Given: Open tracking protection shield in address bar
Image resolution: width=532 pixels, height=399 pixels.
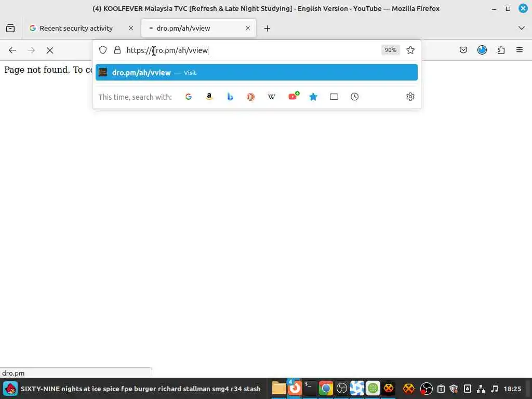Looking at the screenshot, I should (103, 50).
